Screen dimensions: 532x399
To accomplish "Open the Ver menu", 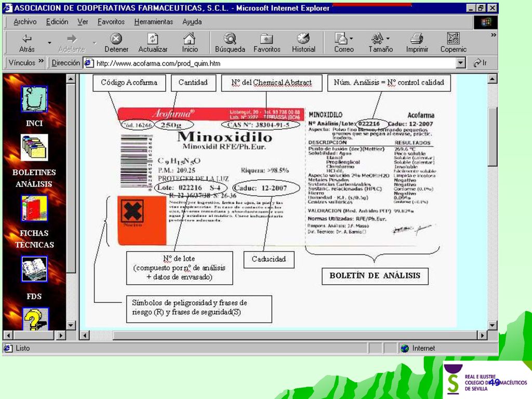I will click(x=83, y=22).
